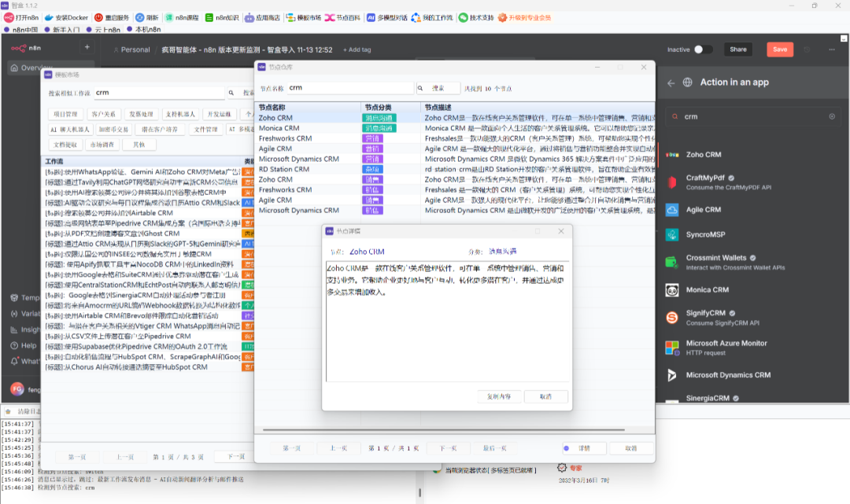Open the Monica CRM panda icon
The image size is (850, 504).
coord(672,290)
